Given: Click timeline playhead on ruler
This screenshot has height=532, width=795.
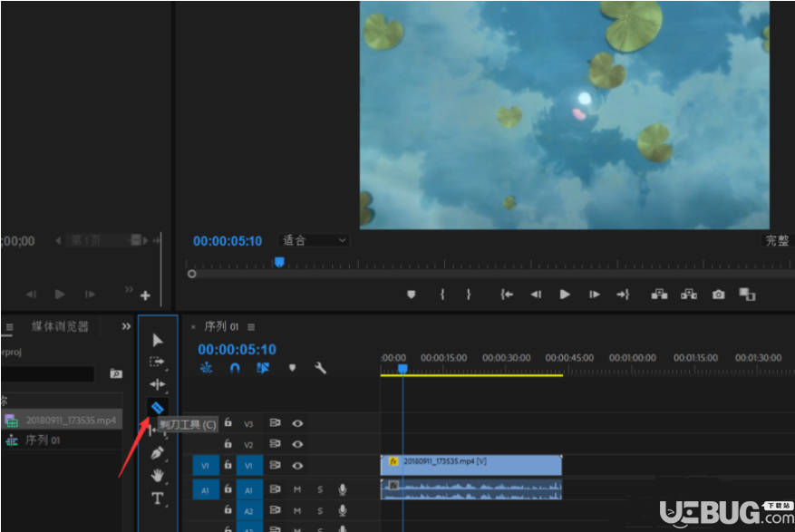Looking at the screenshot, I should (402, 369).
